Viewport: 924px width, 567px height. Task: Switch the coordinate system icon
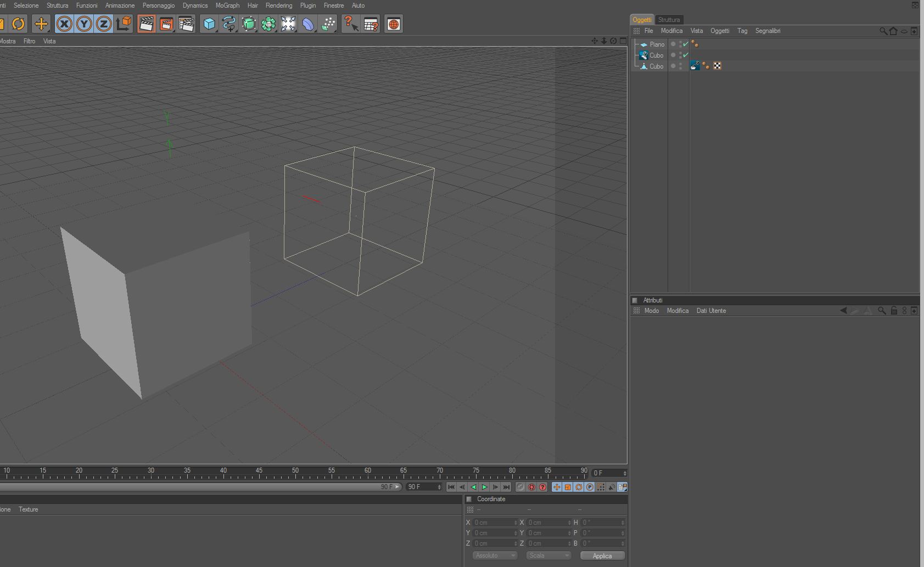click(x=124, y=24)
